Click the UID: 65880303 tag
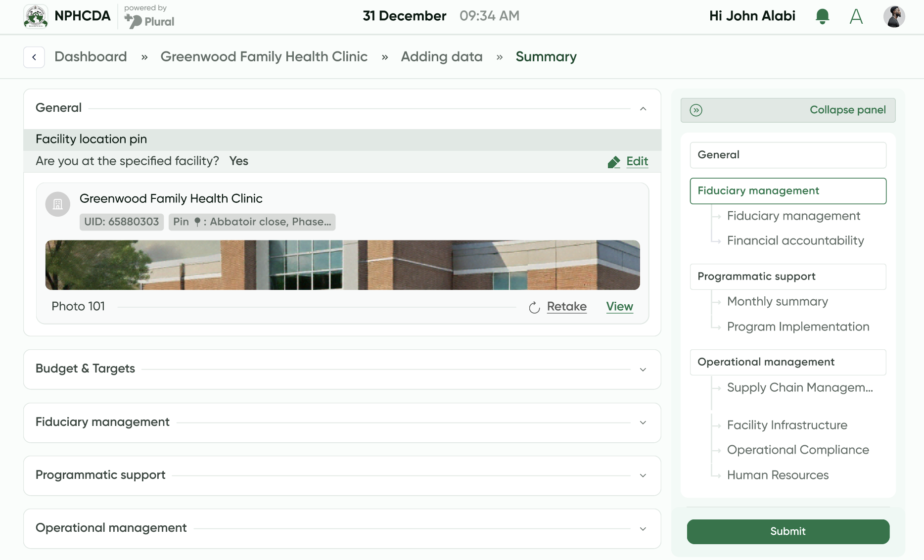This screenshot has height=560, width=924. click(121, 222)
